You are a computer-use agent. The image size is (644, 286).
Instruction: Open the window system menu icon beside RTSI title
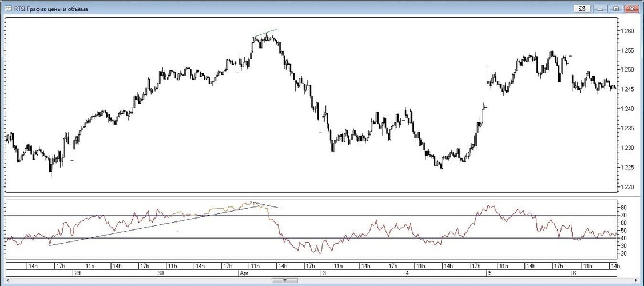coord(9,9)
